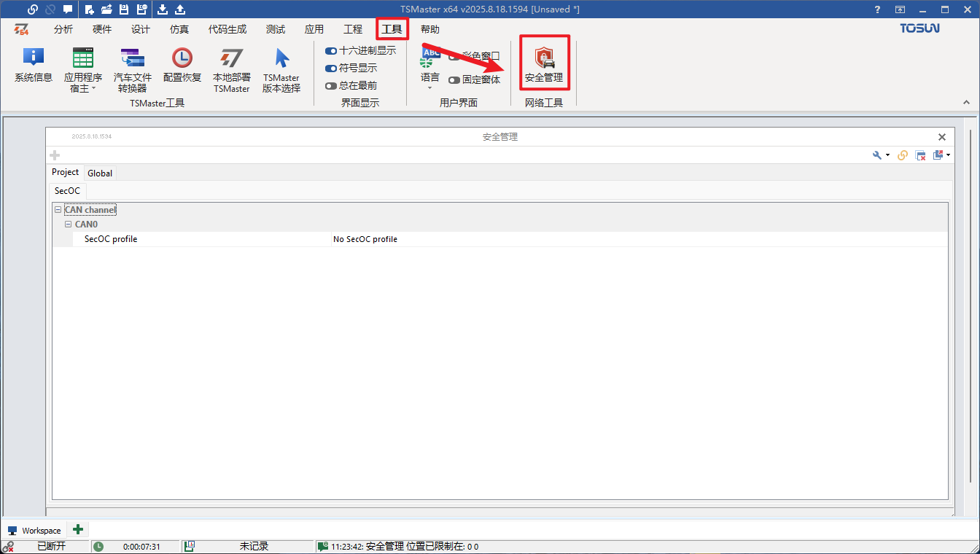Open the 语言 language dropdown

click(x=430, y=70)
